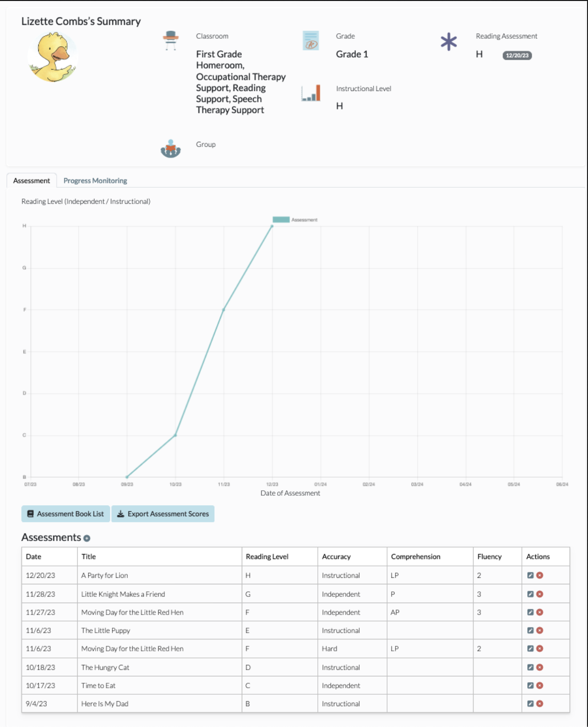This screenshot has height=727, width=588.
Task: Toggle the Assessment legend swatch in chart
Action: click(281, 219)
